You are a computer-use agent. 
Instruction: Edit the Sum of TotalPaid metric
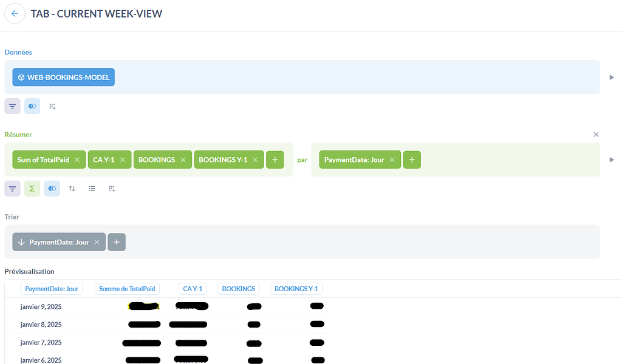point(43,160)
